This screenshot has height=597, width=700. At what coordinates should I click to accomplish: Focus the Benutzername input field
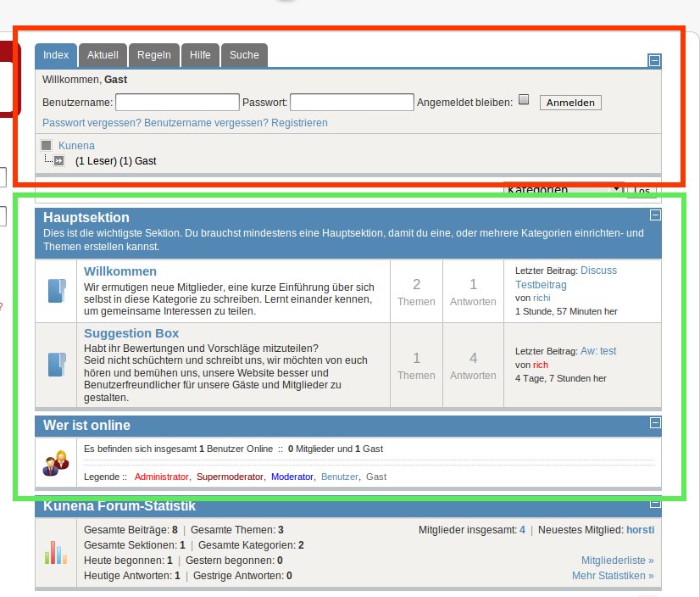[177, 103]
